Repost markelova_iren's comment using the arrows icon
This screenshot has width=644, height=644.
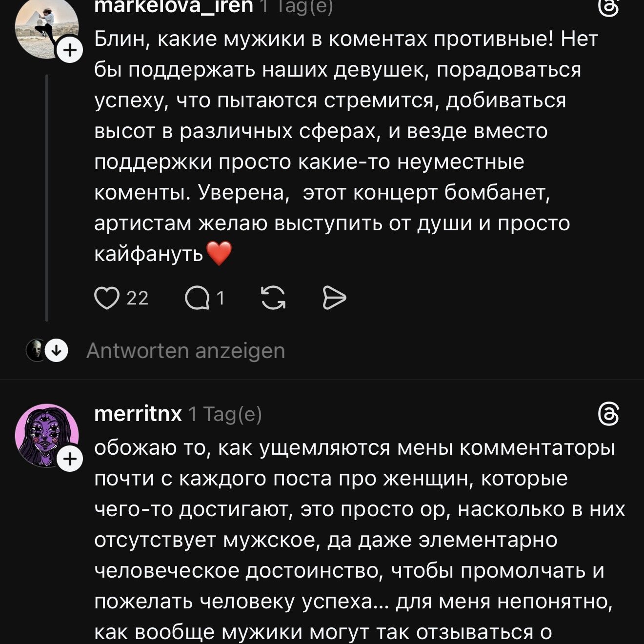273,298
